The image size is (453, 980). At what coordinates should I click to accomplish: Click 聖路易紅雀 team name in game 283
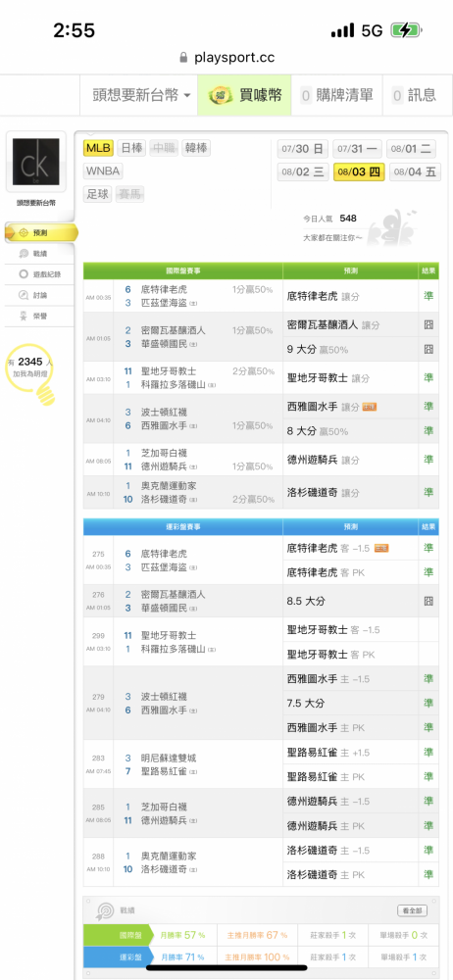pyautogui.click(x=164, y=771)
